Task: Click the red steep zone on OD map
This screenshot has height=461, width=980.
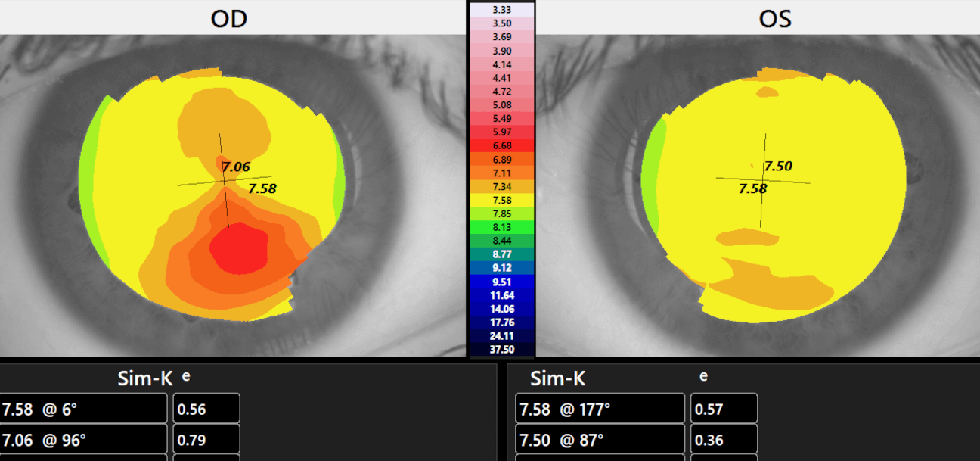Action: 239,248
